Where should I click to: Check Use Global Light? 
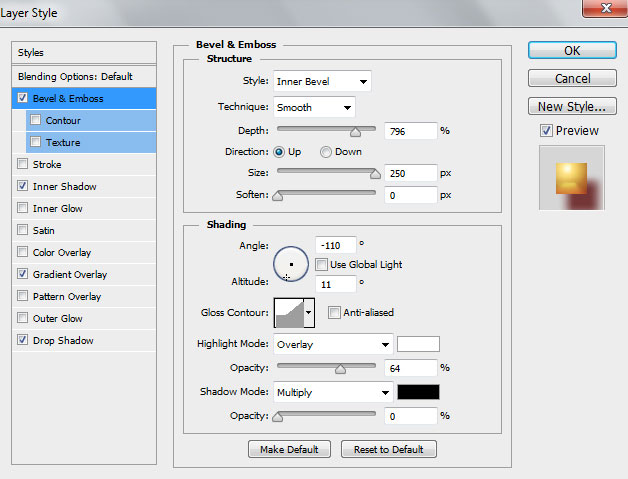[321, 264]
